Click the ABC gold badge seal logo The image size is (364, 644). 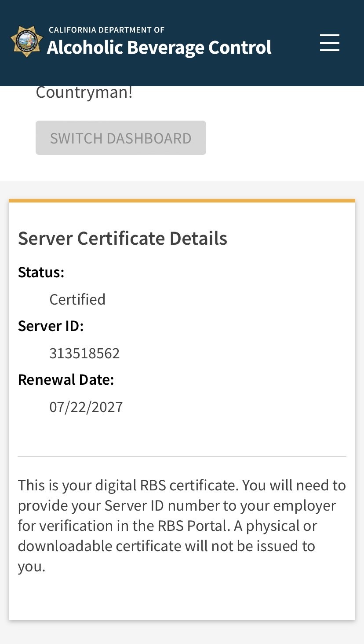27,41
